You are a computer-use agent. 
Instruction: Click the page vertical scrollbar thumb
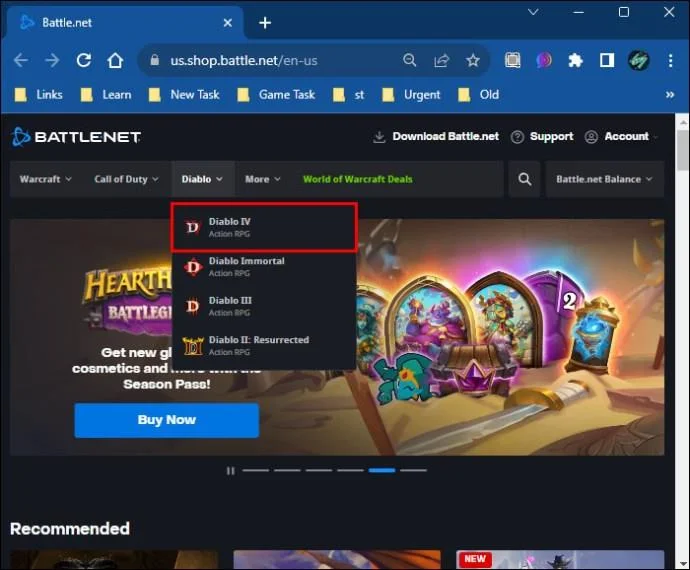(x=683, y=150)
